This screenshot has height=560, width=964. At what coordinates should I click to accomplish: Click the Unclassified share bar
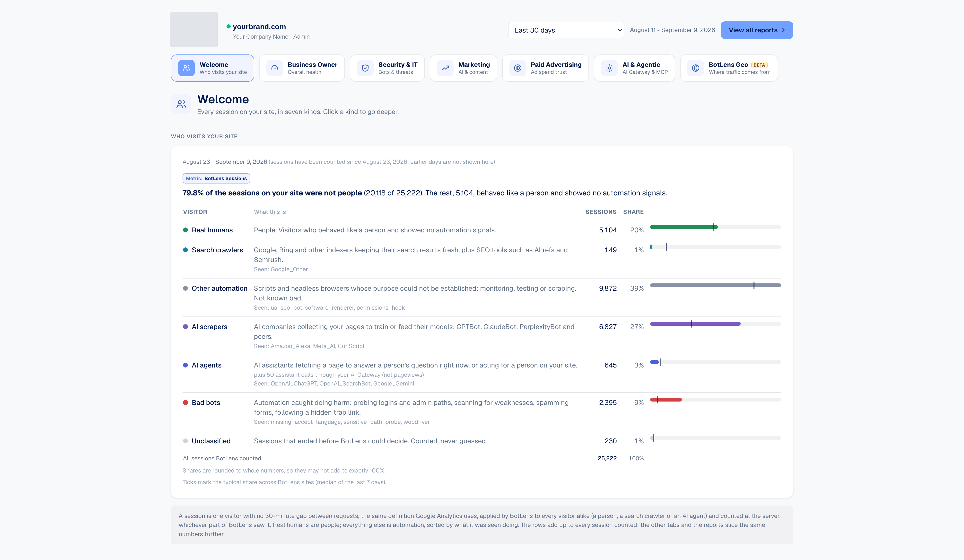[715, 438]
